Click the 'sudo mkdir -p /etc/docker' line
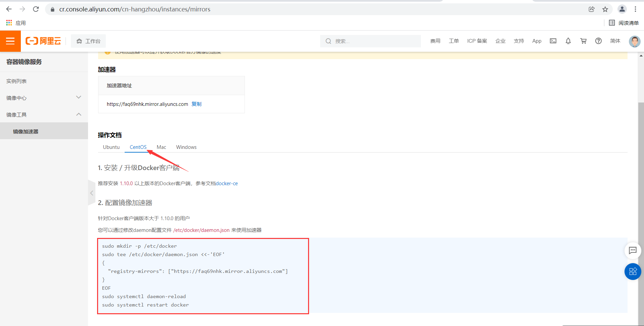This screenshot has width=644, height=326. (x=139, y=246)
